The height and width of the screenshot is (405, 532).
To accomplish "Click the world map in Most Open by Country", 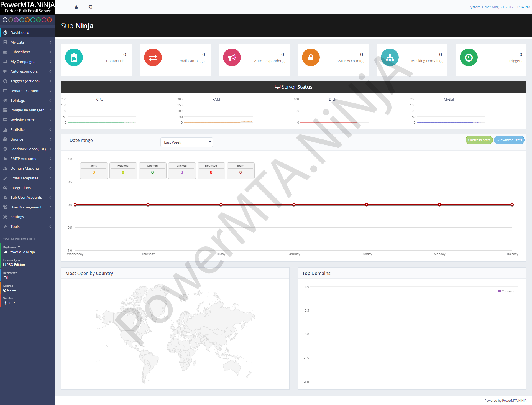I will 175,334.
